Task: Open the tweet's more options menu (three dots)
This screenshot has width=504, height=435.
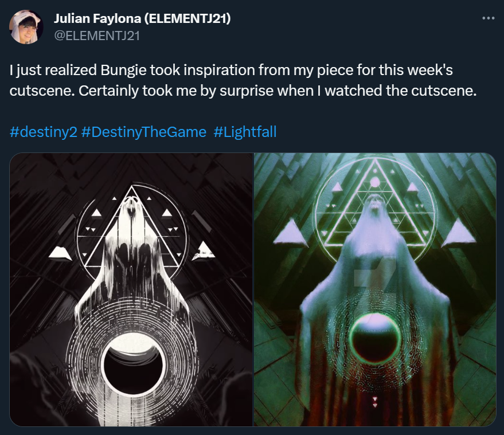Action: [489, 18]
